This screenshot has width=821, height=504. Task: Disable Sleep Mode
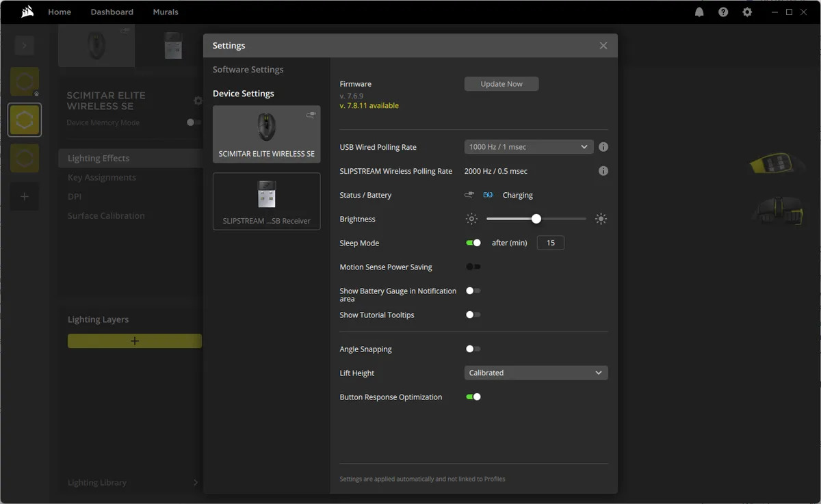(474, 242)
